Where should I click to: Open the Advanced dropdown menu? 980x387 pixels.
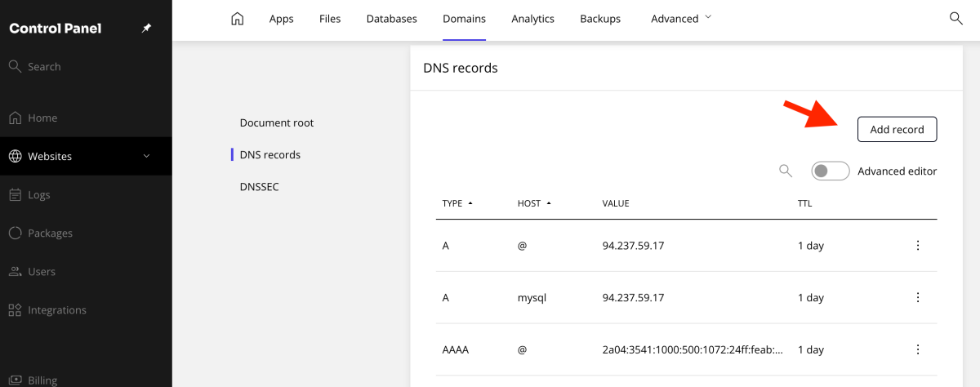coord(681,19)
